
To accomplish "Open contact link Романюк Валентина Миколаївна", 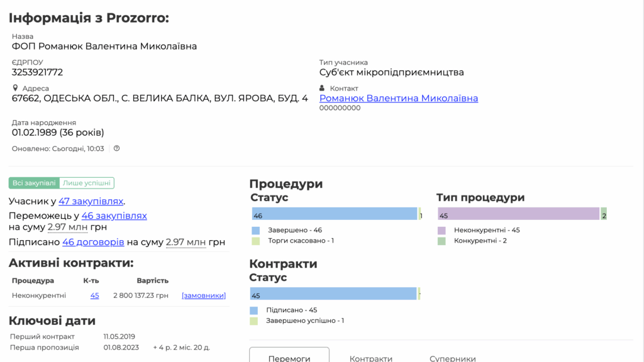I will [x=398, y=99].
